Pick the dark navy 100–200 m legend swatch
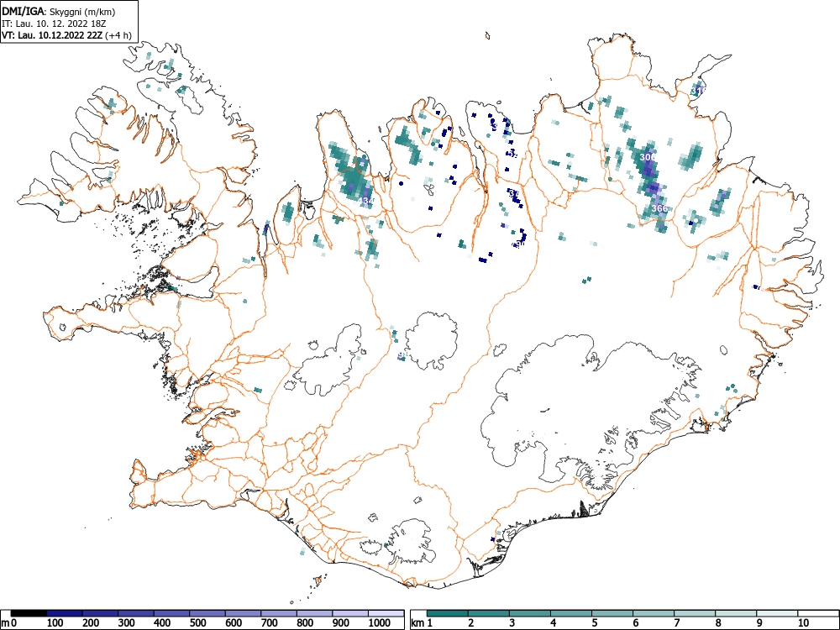840x630 pixels. click(65, 613)
